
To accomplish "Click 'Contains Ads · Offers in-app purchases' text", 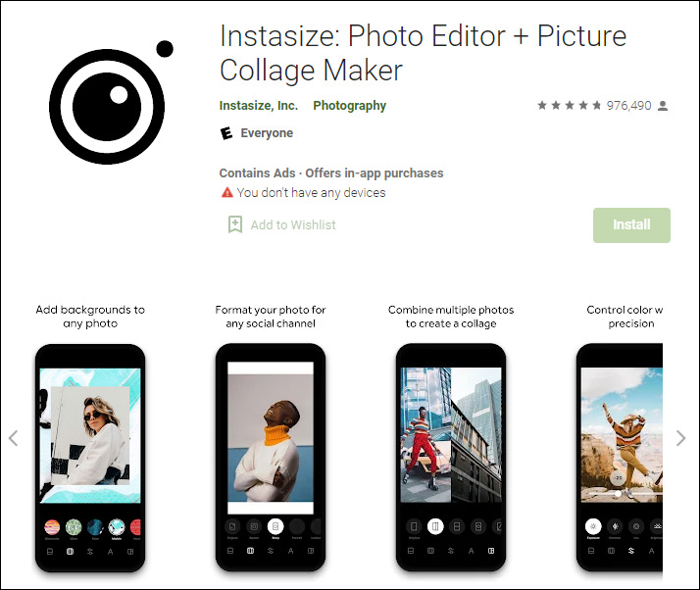I will coord(331,172).
